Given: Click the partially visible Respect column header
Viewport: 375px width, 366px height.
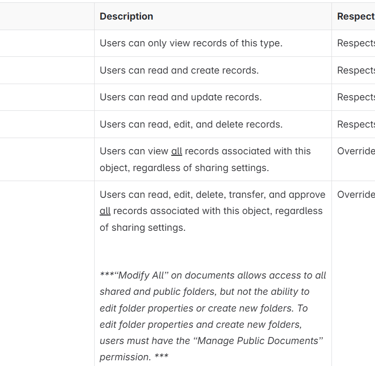Looking at the screenshot, I should 356,16.
